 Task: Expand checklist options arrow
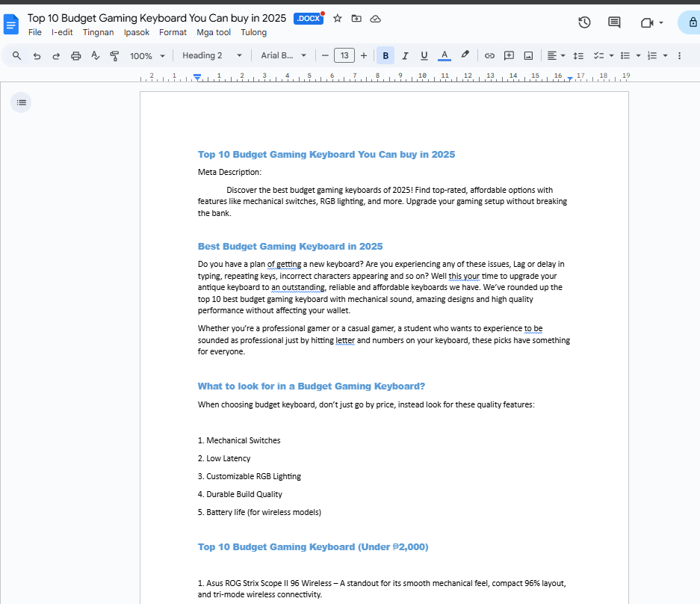point(611,56)
